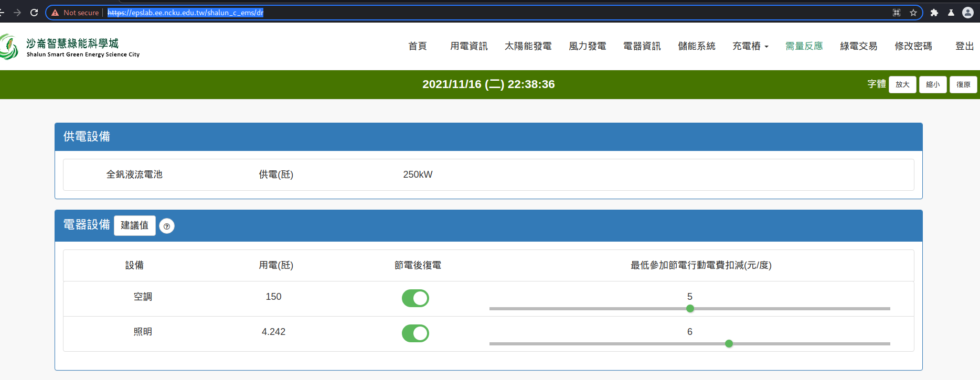Open 用電資訊 menu item
The height and width of the screenshot is (380, 980).
[469, 46]
